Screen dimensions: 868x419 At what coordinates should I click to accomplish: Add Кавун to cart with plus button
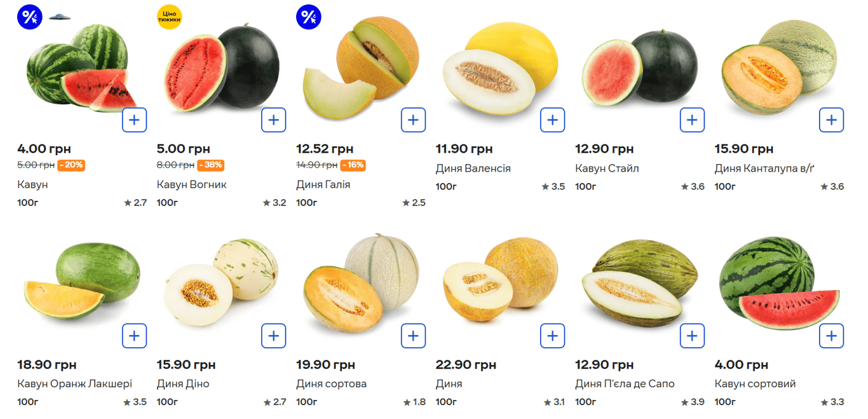(x=134, y=120)
